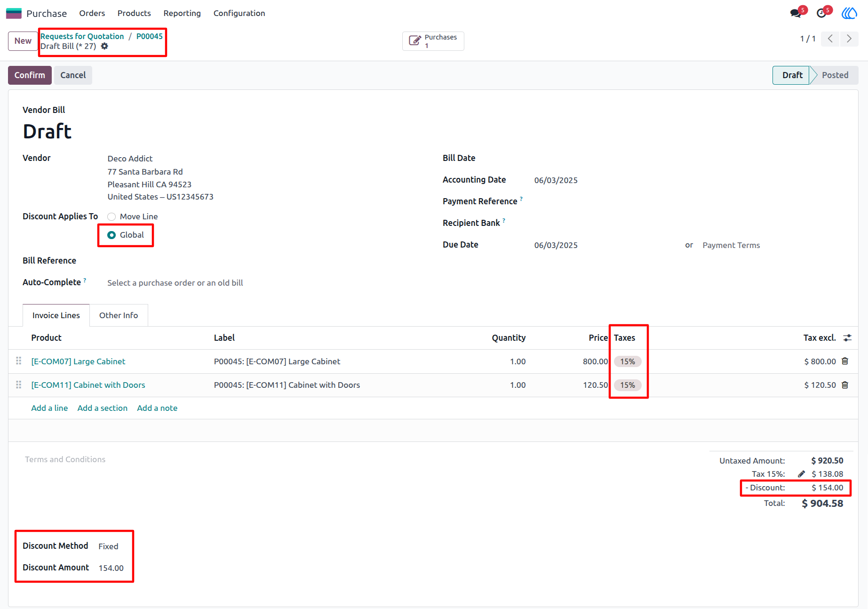Delete the Large Cabinet invoice line
The image size is (868, 609).
click(845, 361)
